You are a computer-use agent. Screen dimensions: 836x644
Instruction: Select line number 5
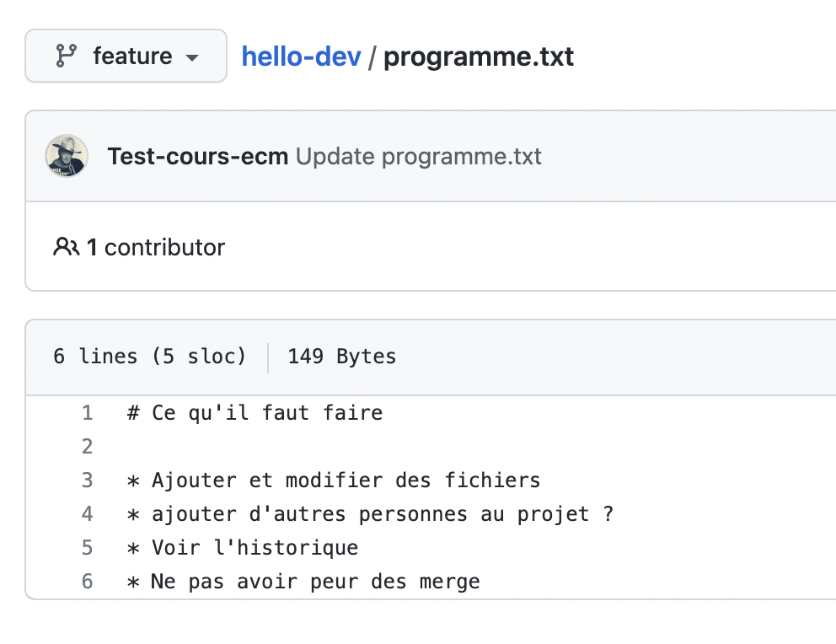click(x=87, y=548)
